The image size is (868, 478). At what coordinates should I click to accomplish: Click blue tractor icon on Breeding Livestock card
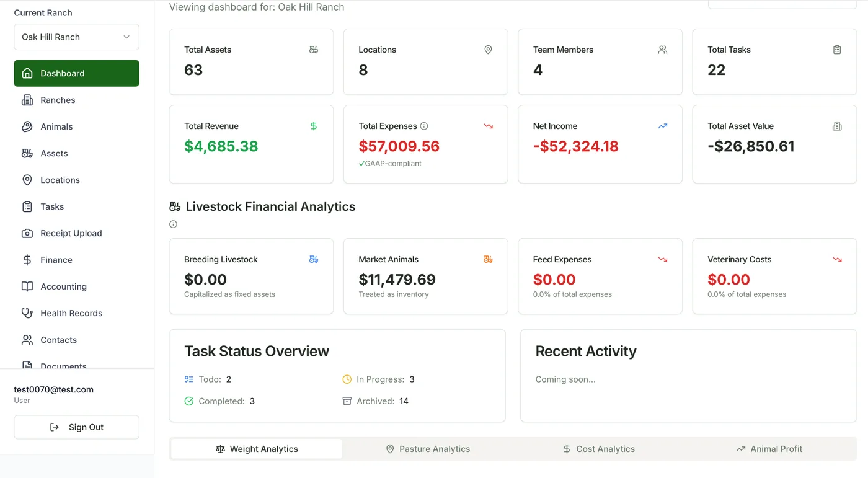[314, 259]
